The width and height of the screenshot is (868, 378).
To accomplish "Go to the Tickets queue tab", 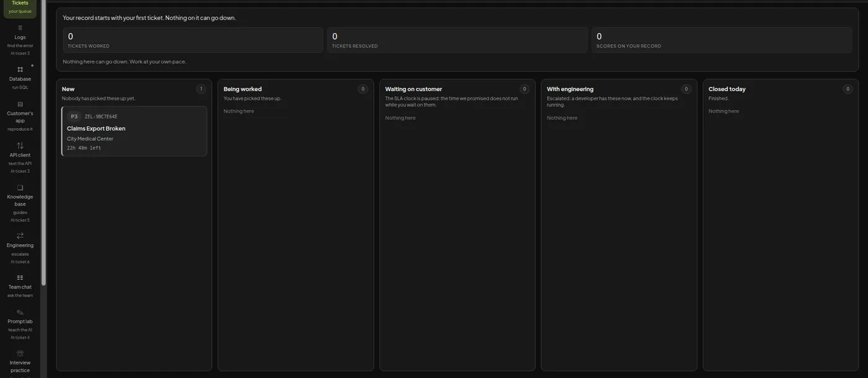I will coord(20,7).
